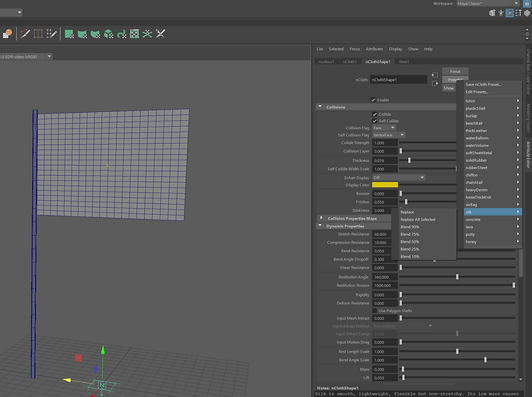Click the green cube passive collider icon
Screen dimensions: 532x397
pos(108,34)
